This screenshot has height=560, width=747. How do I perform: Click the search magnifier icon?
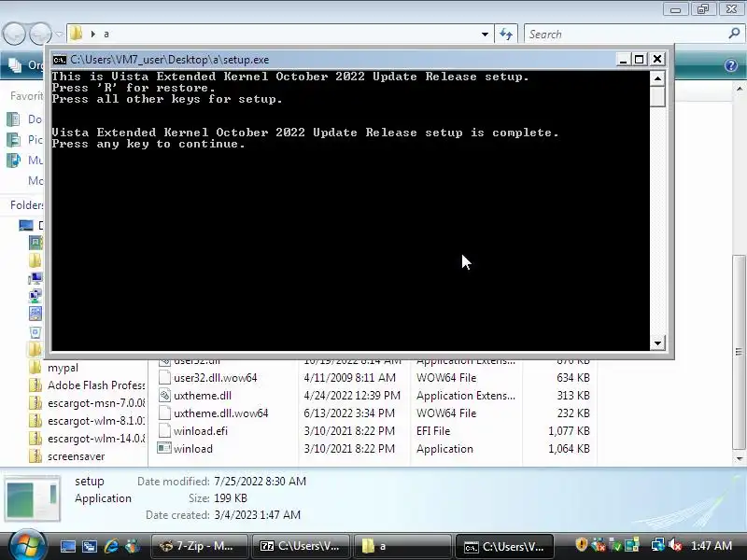pos(734,34)
